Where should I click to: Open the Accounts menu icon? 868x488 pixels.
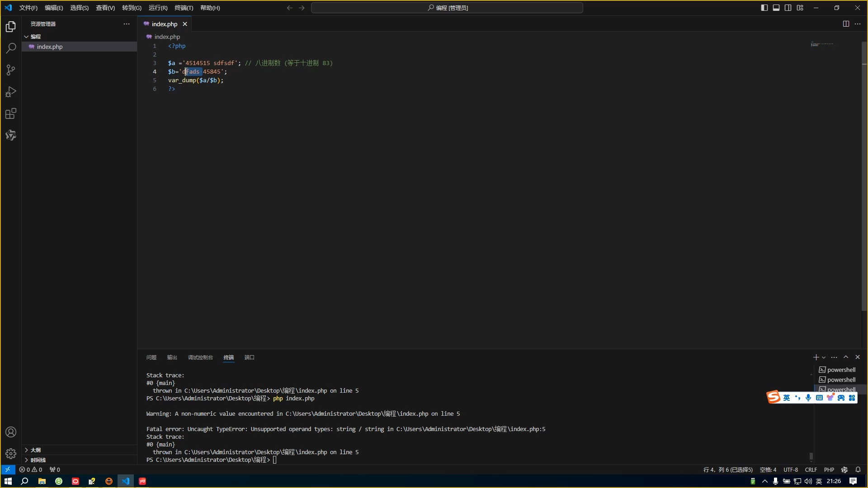click(x=11, y=432)
